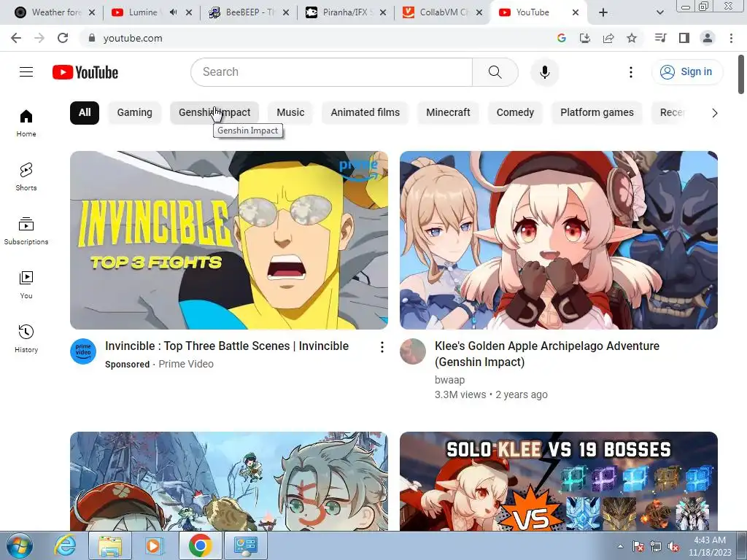Click the browser forward arrow

point(39,38)
